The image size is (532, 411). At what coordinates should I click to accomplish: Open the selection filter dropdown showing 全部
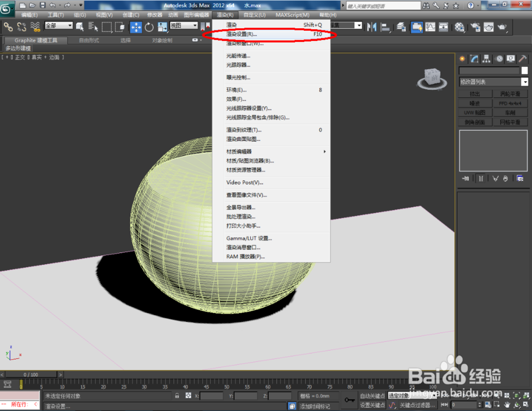click(x=59, y=26)
